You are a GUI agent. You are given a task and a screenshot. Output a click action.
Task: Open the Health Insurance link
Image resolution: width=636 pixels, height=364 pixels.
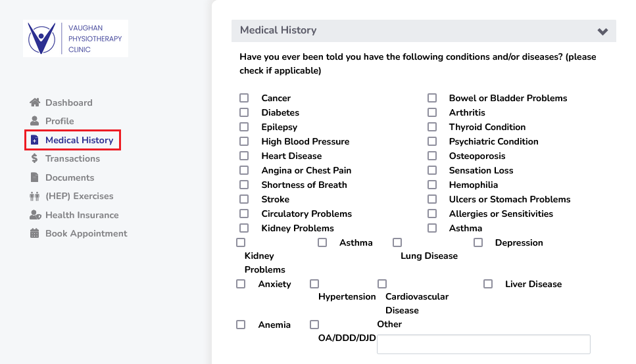point(82,215)
